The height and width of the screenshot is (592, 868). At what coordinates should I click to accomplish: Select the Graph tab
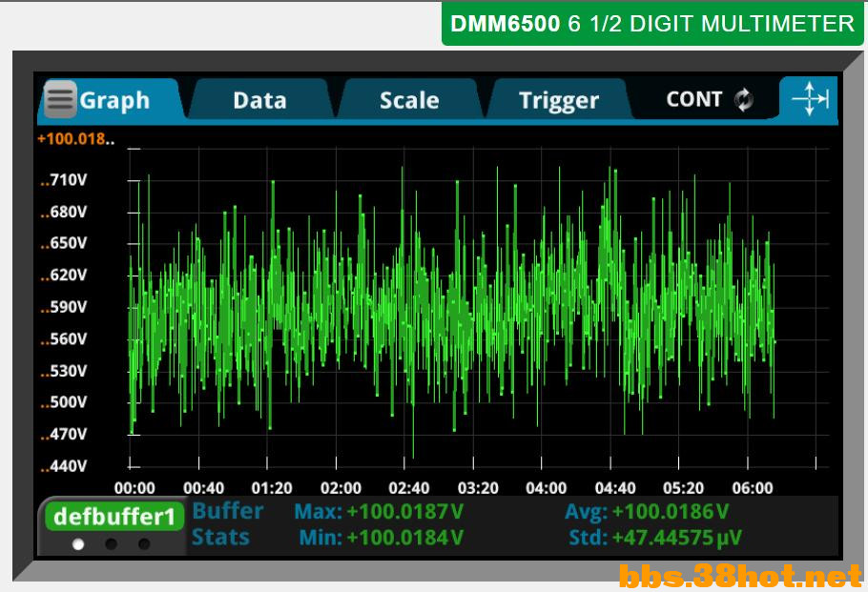tap(114, 100)
